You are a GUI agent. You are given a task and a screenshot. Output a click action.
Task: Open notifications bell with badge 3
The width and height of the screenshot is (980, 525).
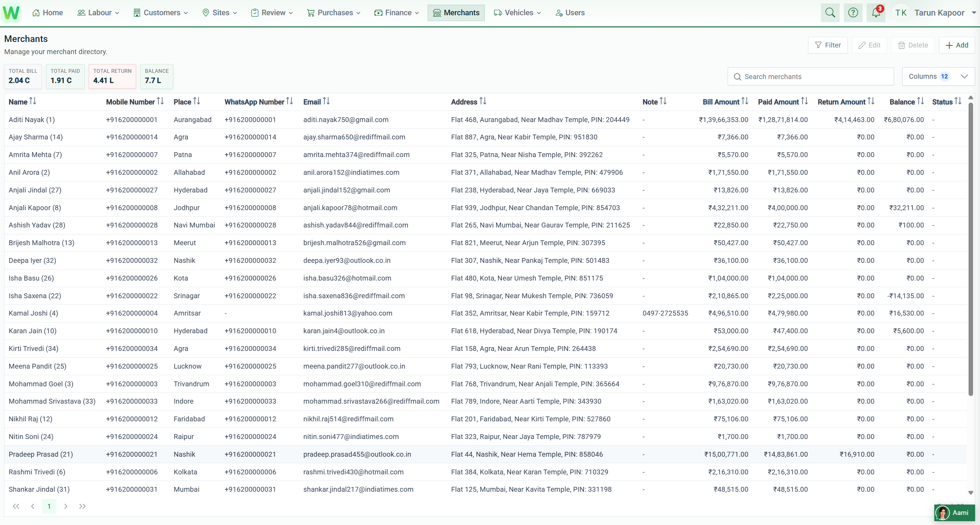point(876,12)
